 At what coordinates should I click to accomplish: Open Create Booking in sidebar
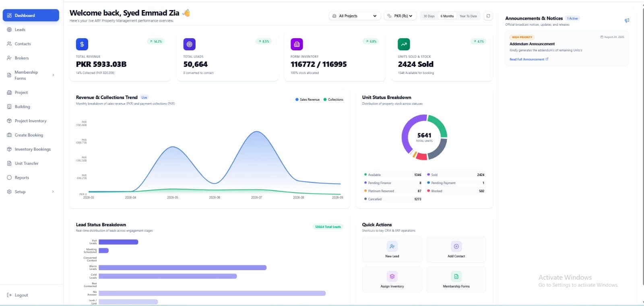click(31, 135)
